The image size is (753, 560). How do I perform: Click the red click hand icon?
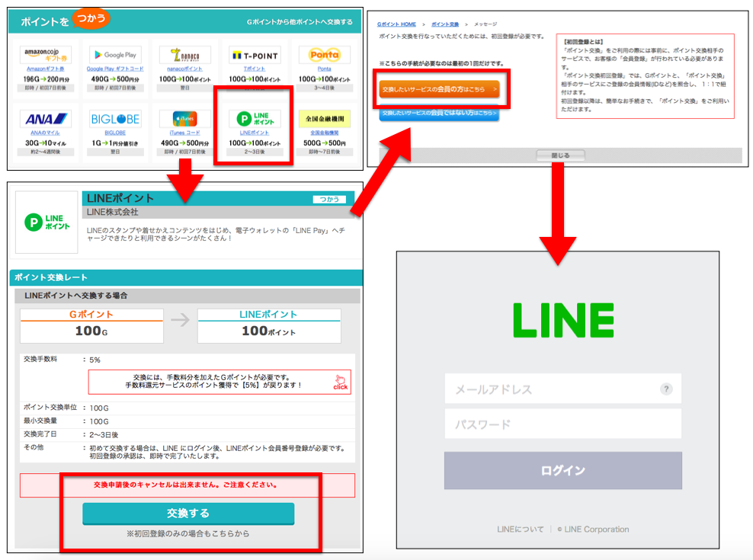pos(340,382)
